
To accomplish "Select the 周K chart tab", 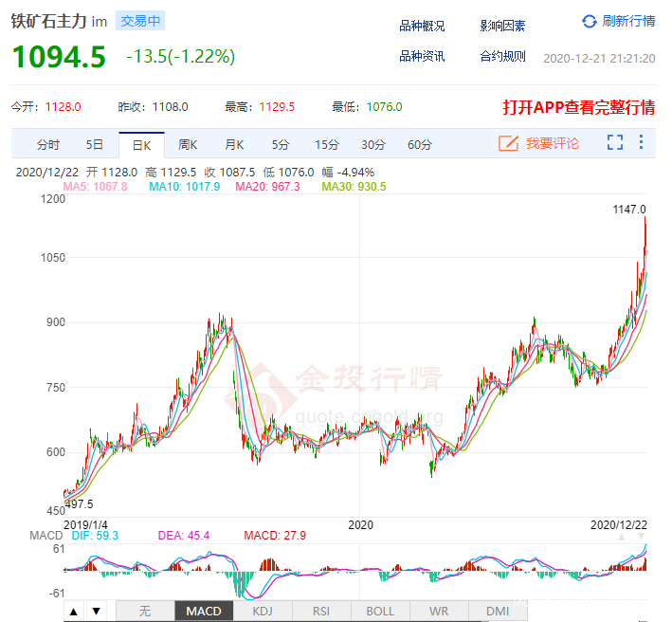I will click(x=188, y=145).
